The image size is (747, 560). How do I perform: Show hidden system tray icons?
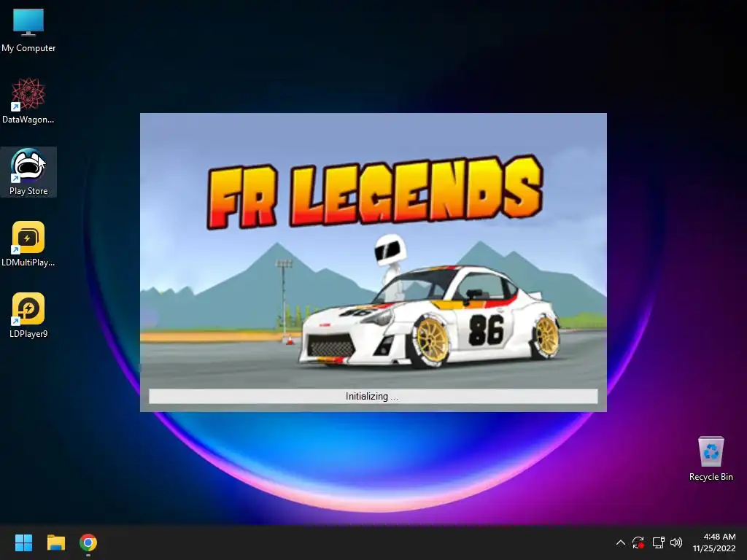coord(620,542)
